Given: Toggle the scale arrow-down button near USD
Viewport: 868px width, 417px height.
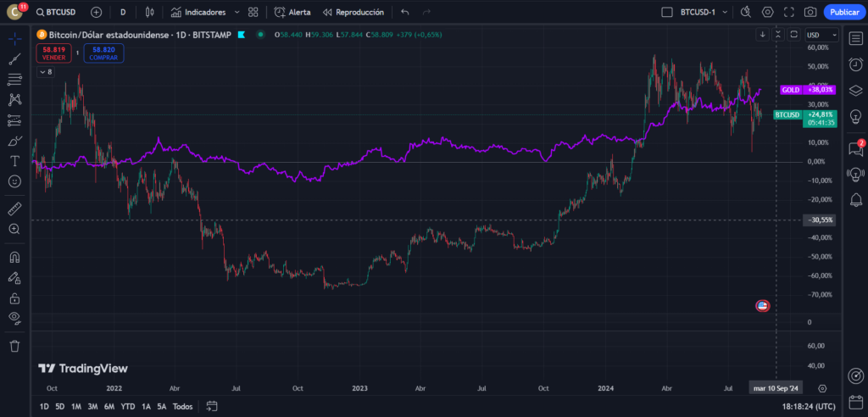Looking at the screenshot, I should coord(762,35).
